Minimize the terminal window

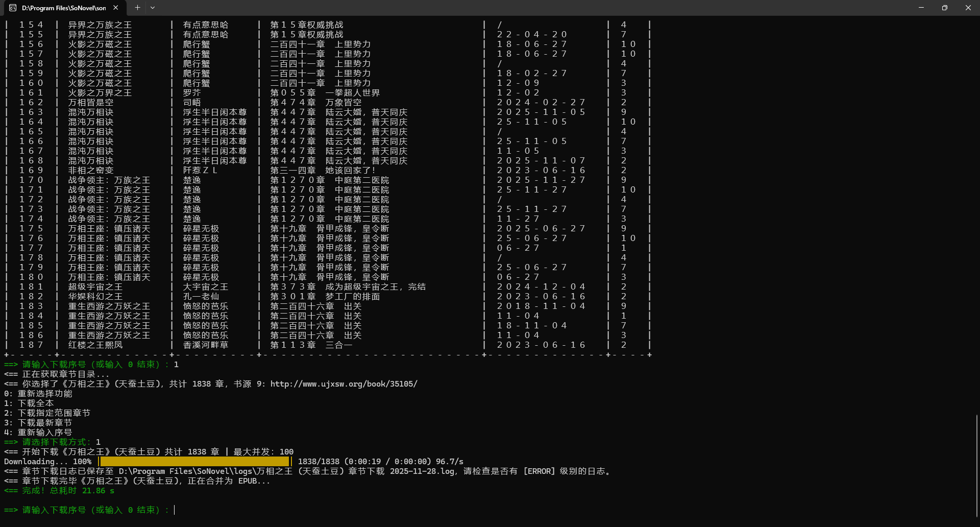coord(921,8)
